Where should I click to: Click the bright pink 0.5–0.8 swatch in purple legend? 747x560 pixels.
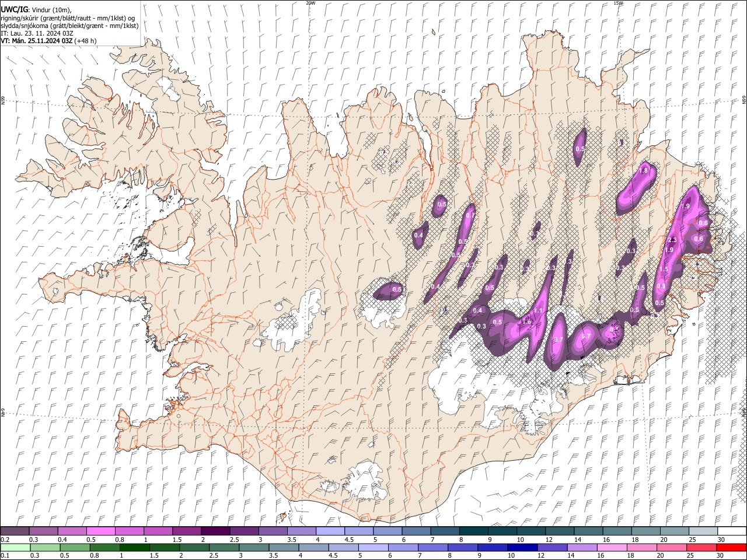point(100,531)
